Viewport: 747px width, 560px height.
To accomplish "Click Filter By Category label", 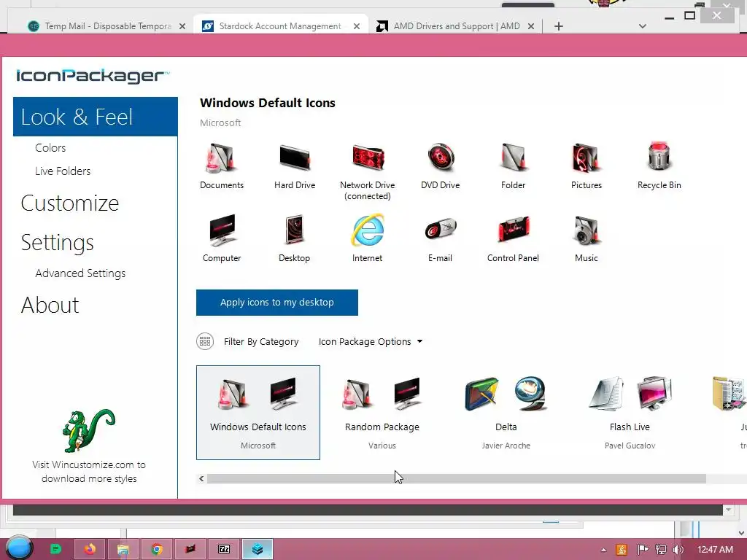I will pos(261,341).
